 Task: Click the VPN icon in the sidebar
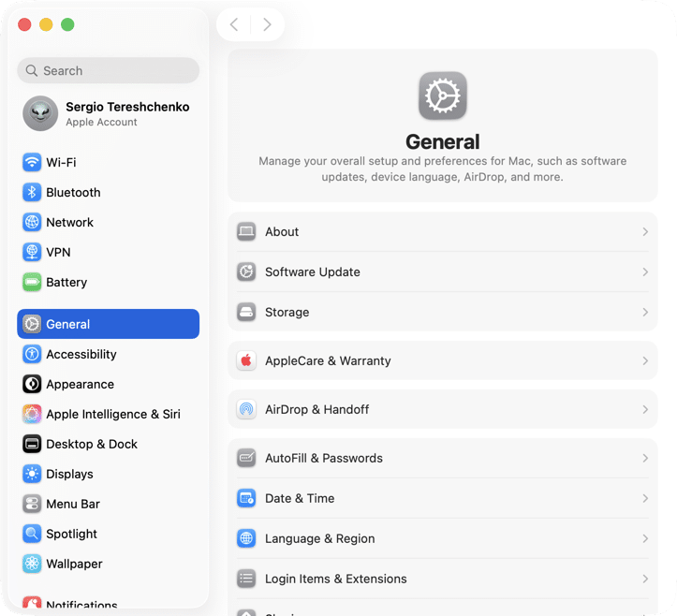pyautogui.click(x=32, y=252)
